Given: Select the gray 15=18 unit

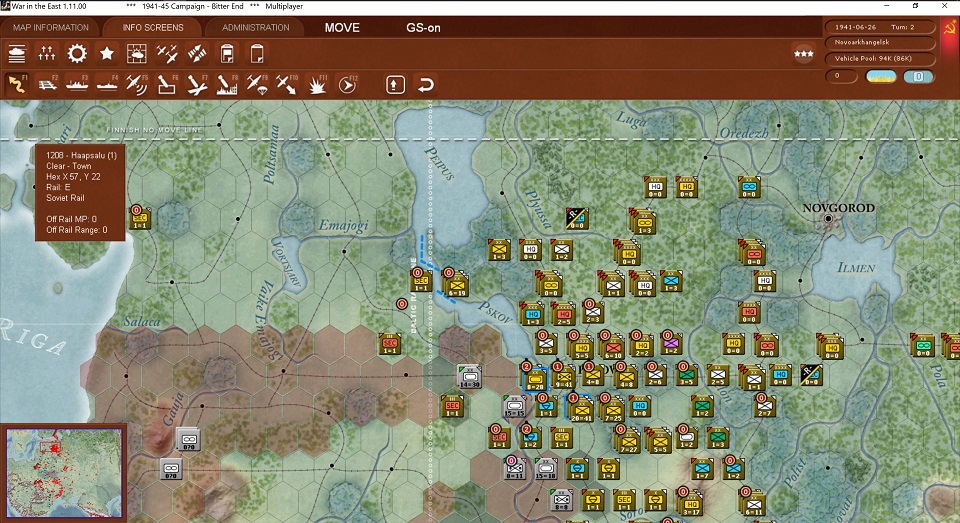Looking at the screenshot, I should 545,468.
